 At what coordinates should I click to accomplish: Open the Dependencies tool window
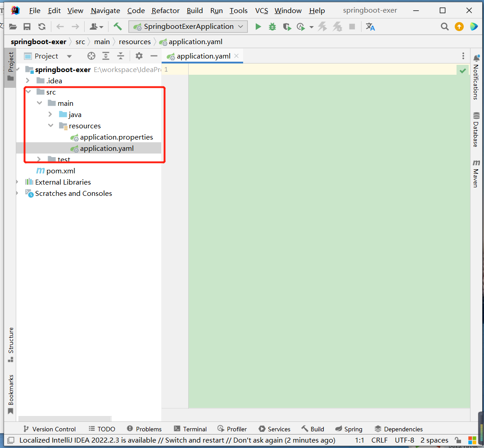tap(398, 429)
